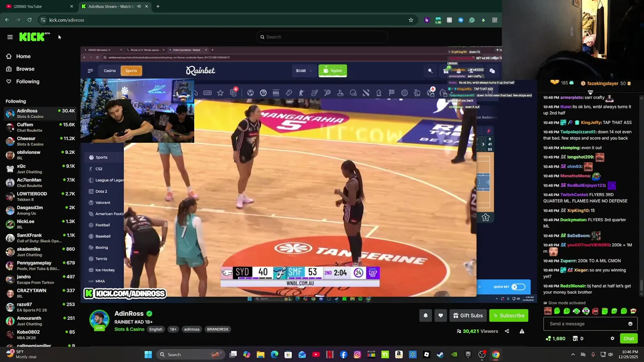
Task: Open Epic Games from the taskbar
Action: coord(468,354)
